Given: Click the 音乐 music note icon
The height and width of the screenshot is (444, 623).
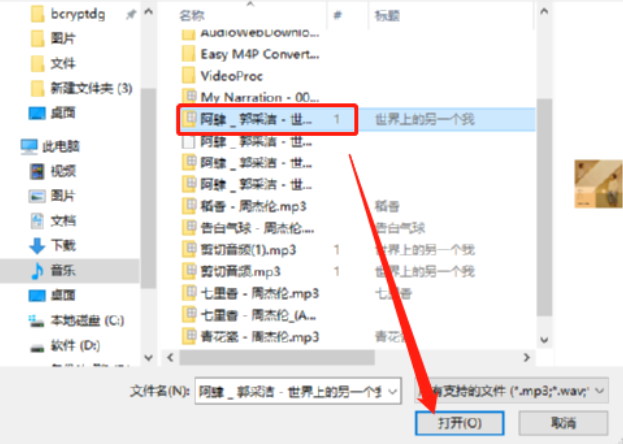Looking at the screenshot, I should pos(37,271).
